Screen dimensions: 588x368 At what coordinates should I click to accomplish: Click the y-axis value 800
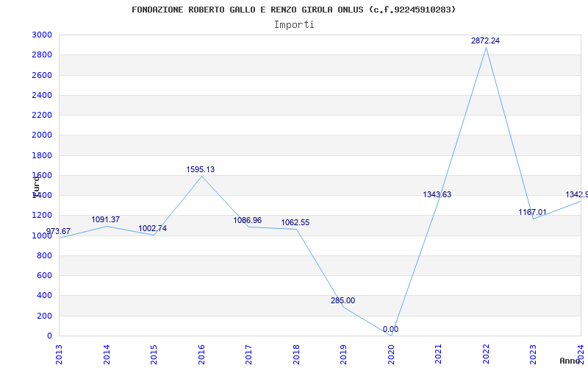pyautogui.click(x=44, y=255)
